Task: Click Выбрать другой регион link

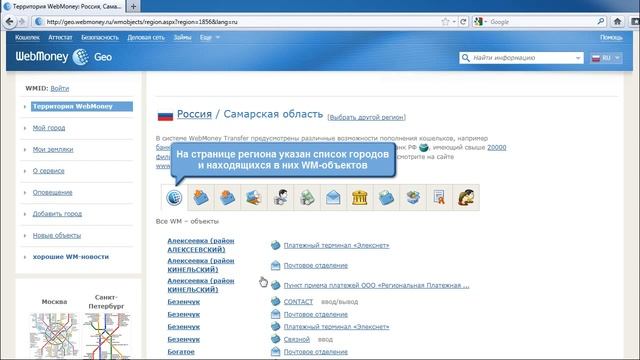Action: pos(367,117)
